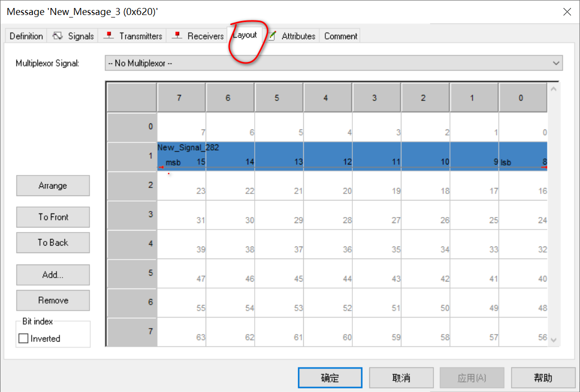Click column header 0 in the grid
This screenshot has width=580, height=392.
pyautogui.click(x=523, y=97)
